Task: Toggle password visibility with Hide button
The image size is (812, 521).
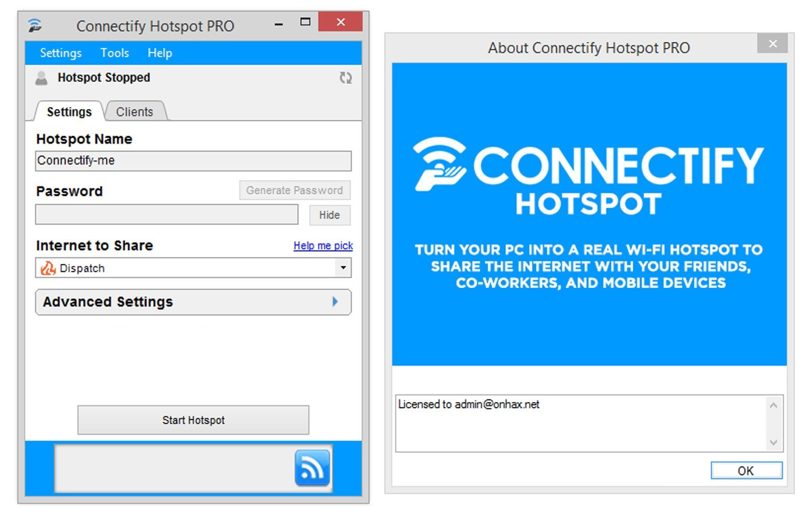Action: (329, 215)
